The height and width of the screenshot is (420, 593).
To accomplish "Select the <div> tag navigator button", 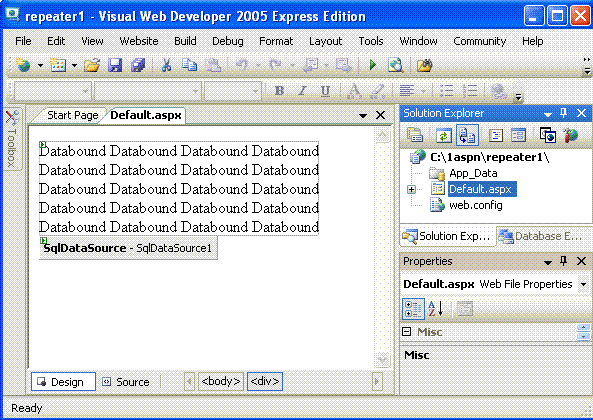I will coord(265,381).
